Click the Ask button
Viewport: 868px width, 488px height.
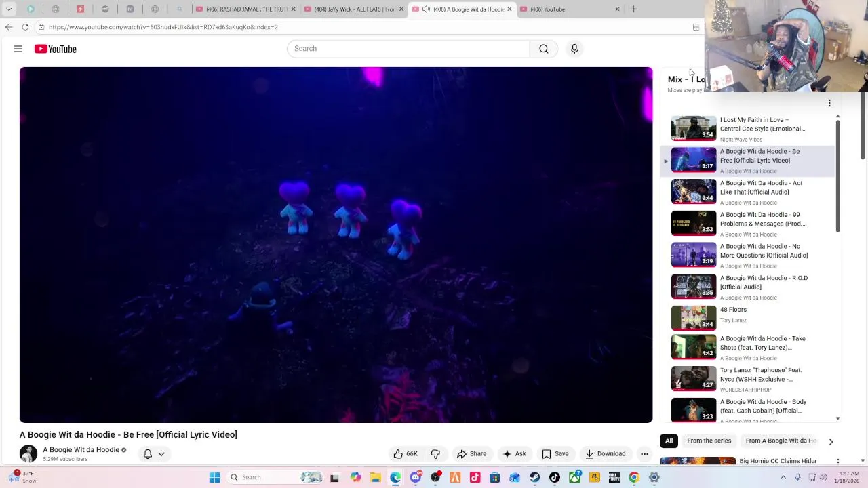pyautogui.click(x=514, y=454)
